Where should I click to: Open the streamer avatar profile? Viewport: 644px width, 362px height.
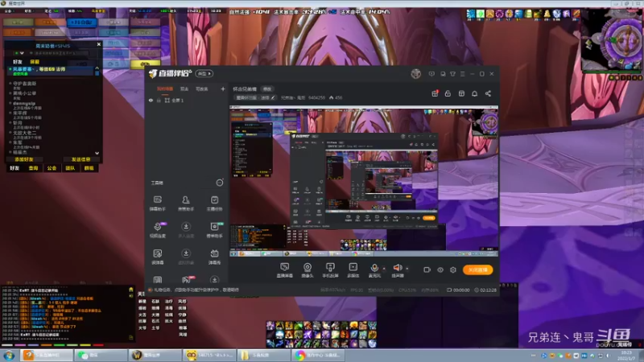click(415, 74)
